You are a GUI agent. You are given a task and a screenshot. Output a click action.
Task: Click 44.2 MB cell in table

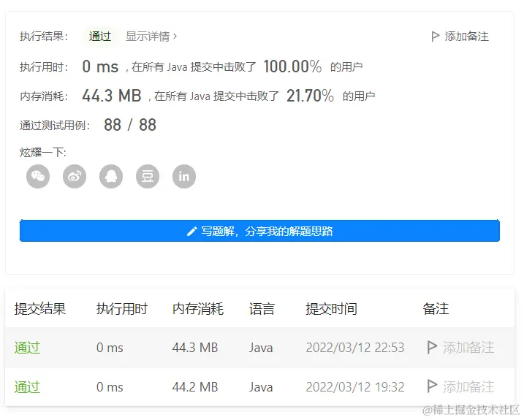tap(195, 387)
